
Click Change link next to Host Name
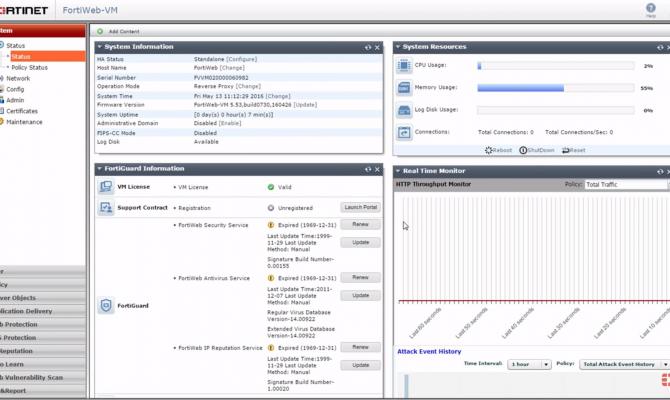(232, 68)
